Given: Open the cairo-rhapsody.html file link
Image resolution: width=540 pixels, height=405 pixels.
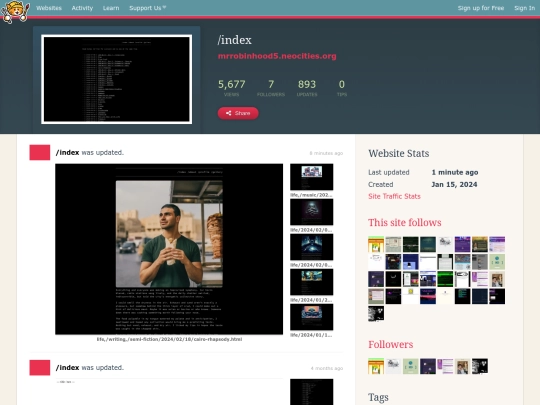Looking at the screenshot, I should tap(169, 339).
